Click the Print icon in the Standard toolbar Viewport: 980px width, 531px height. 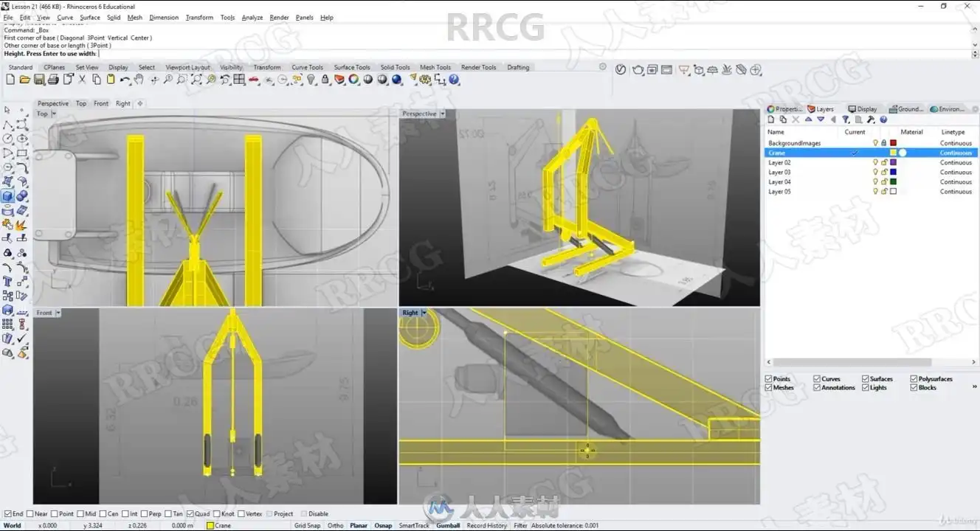(x=54, y=80)
